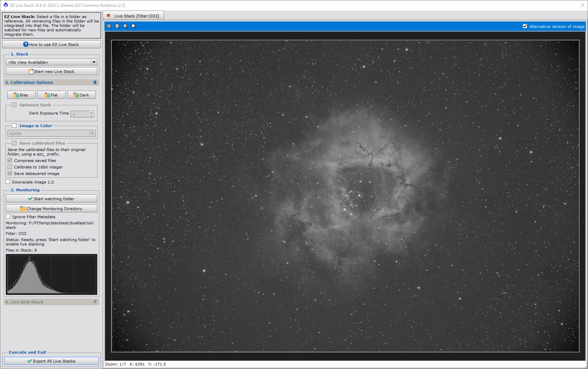Click Start watching folder button
This screenshot has width=588, height=369.
coord(51,199)
